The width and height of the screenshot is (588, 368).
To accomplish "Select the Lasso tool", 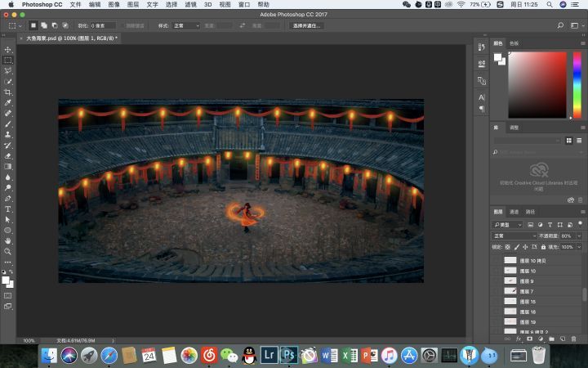I will (8, 71).
